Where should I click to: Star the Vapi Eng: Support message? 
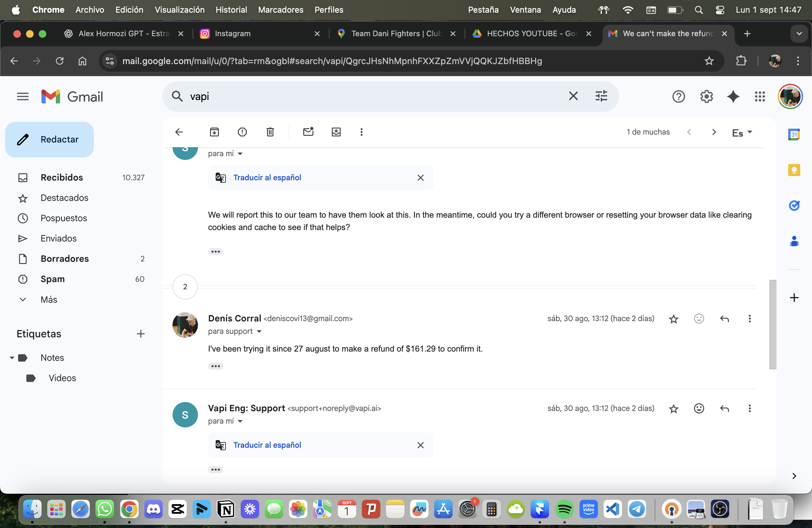(x=673, y=409)
